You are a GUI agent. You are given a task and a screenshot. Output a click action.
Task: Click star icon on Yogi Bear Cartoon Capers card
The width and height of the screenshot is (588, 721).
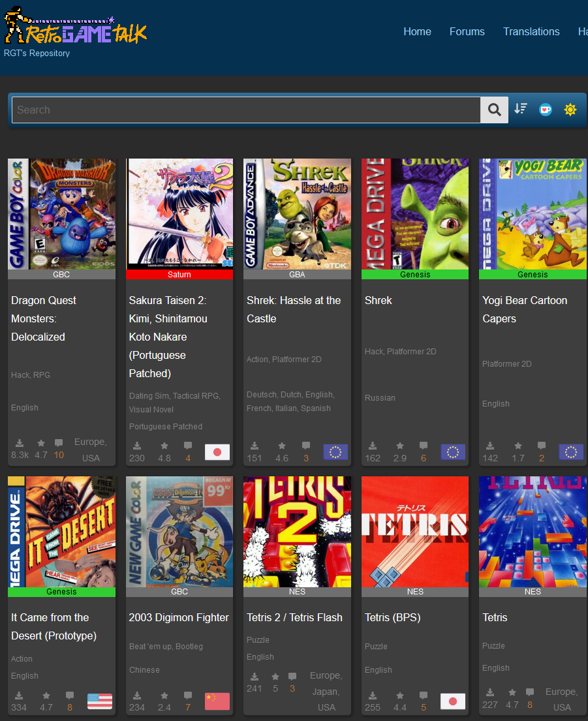(518, 446)
